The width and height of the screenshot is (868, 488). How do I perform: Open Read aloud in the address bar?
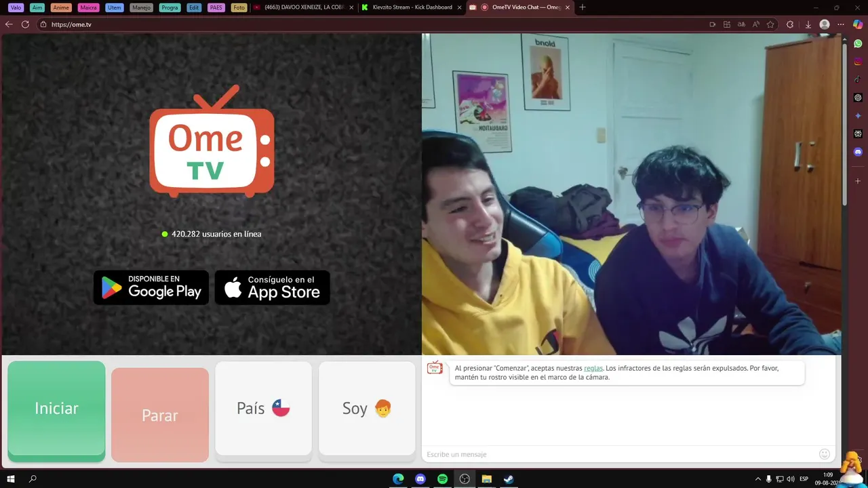(756, 24)
